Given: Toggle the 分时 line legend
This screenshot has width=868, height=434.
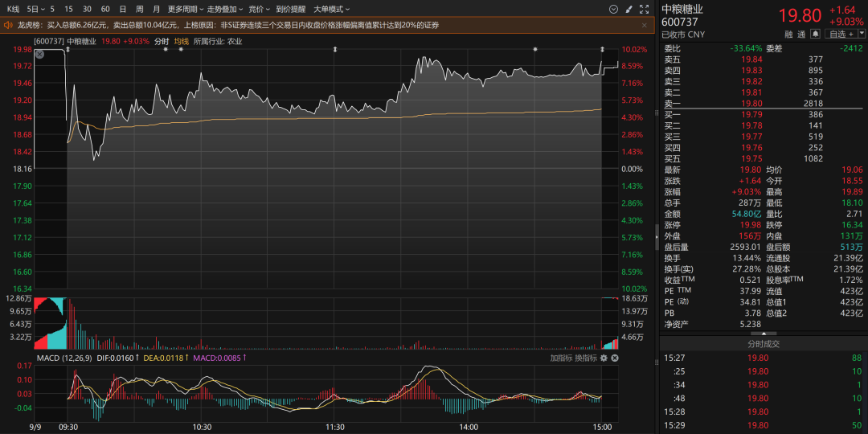Looking at the screenshot, I should [x=162, y=41].
